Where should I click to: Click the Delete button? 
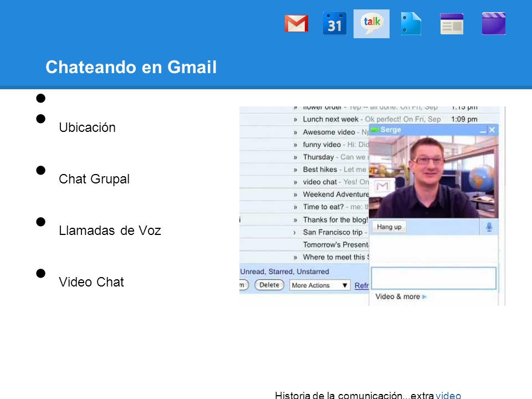click(269, 285)
